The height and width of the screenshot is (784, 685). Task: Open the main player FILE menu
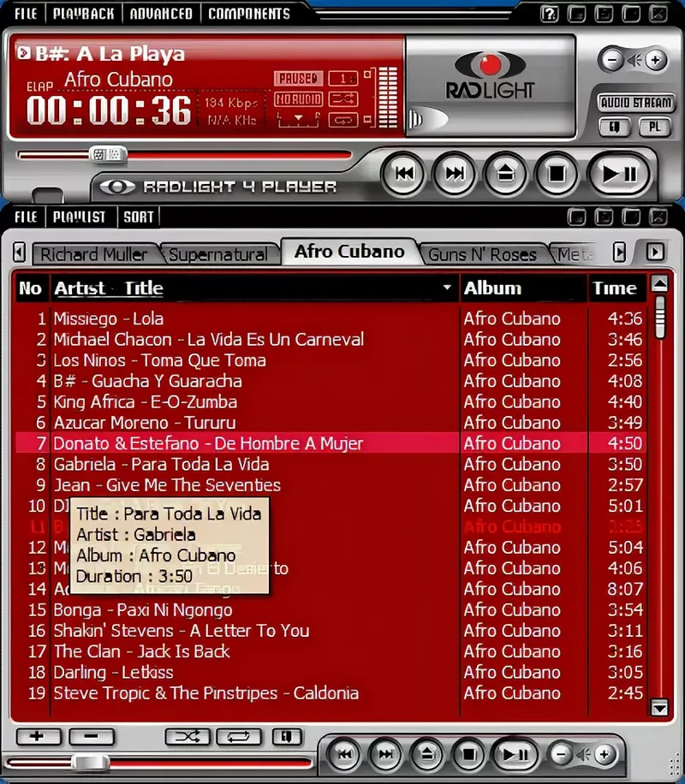pos(26,14)
